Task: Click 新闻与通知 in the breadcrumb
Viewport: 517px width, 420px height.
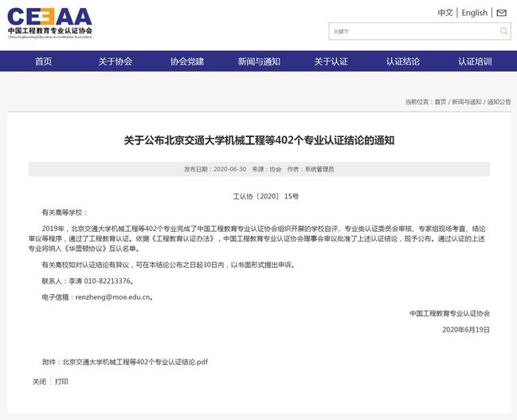Action: click(x=467, y=102)
